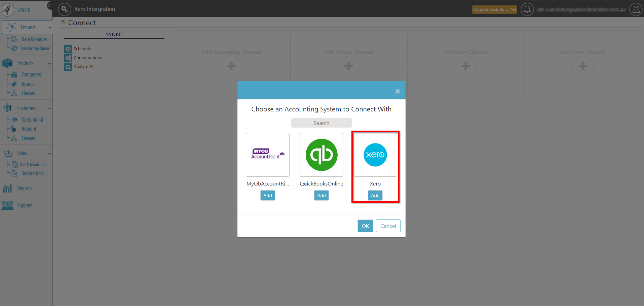Viewport: 644px width, 306px height.
Task: Select the Xero logo tile
Action: tap(375, 155)
